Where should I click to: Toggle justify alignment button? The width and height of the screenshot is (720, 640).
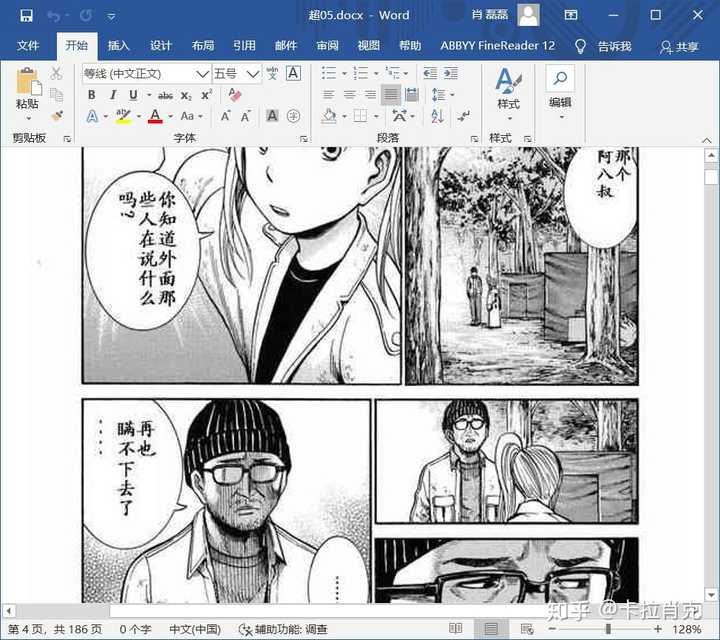pyautogui.click(x=391, y=95)
